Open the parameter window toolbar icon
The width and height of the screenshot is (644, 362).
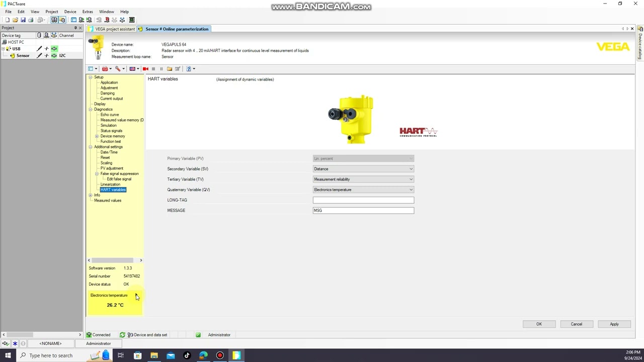pyautogui.click(x=73, y=20)
